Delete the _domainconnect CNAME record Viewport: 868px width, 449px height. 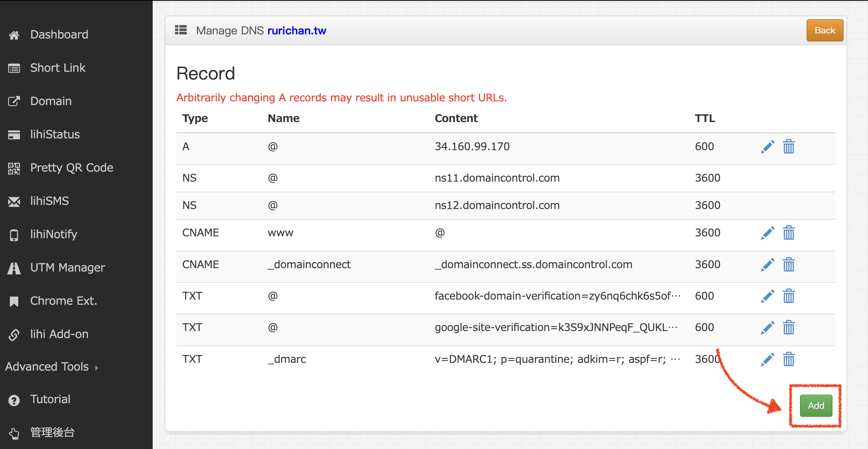[789, 265]
